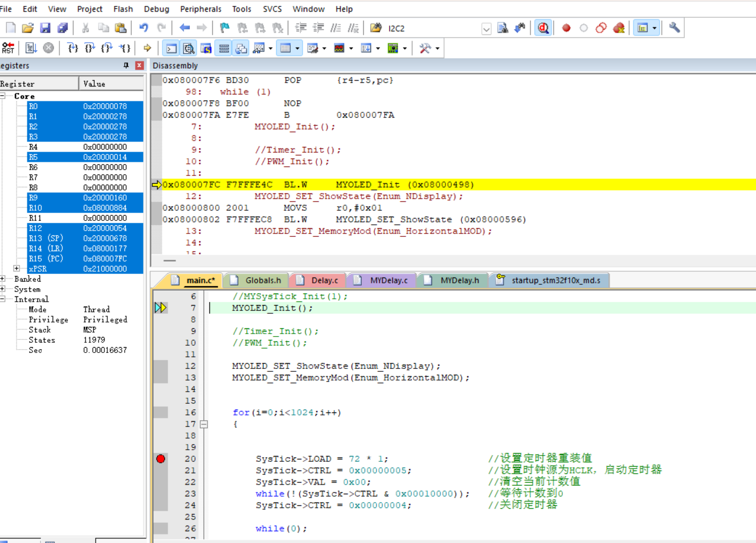This screenshot has width=756, height=543.
Task: Stop the debug session with the magnifier-d icon
Action: pyautogui.click(x=543, y=28)
